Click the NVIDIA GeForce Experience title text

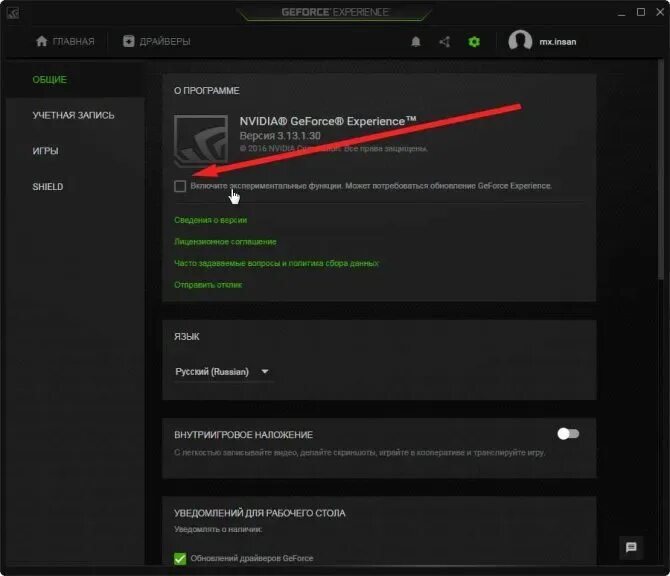328,121
